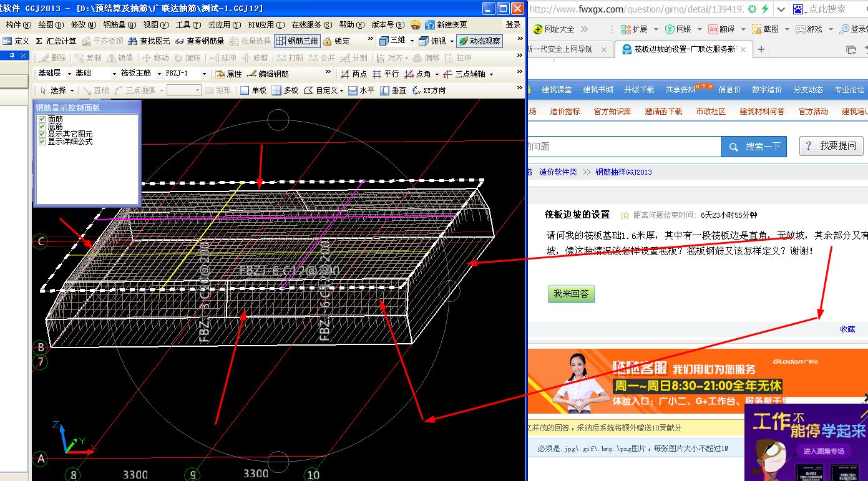868x481 pixels.
Task: Open the 自定义 custom dropdown arrow
Action: (x=341, y=90)
